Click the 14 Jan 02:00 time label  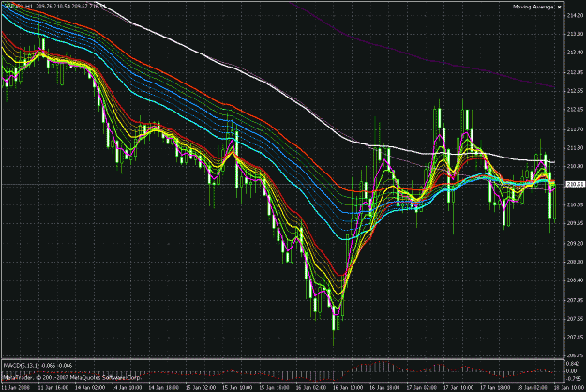pos(90,388)
